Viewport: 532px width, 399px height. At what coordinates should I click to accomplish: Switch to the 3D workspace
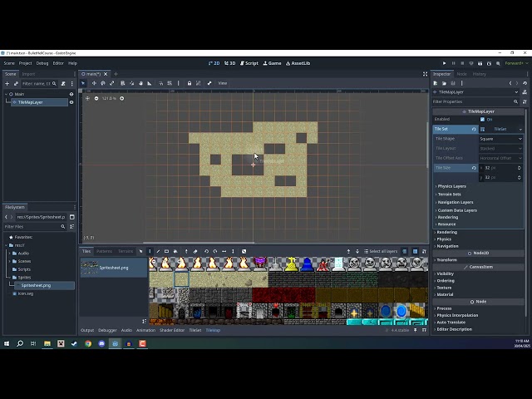[230, 63]
